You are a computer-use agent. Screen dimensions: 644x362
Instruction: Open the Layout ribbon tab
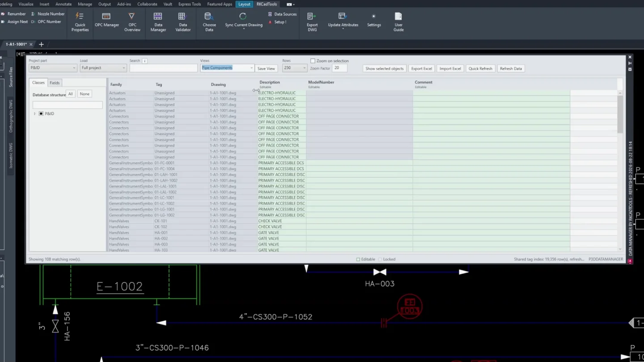[x=244, y=4]
